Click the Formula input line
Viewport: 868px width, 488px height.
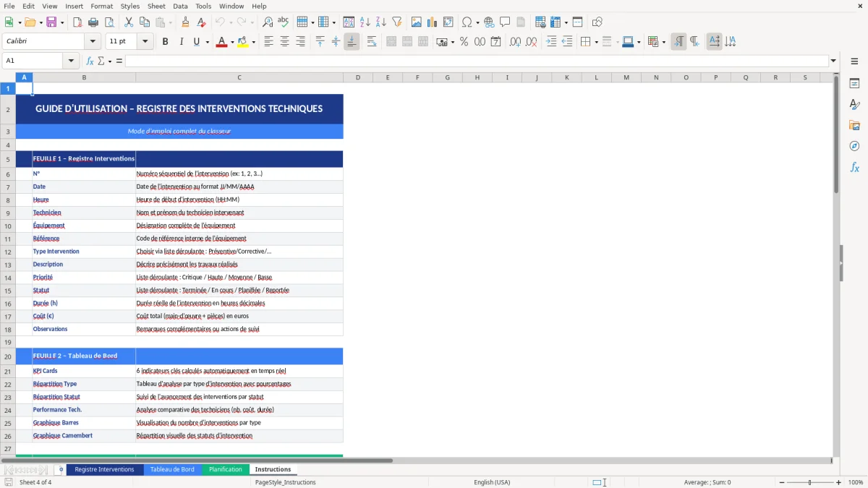click(477, 61)
